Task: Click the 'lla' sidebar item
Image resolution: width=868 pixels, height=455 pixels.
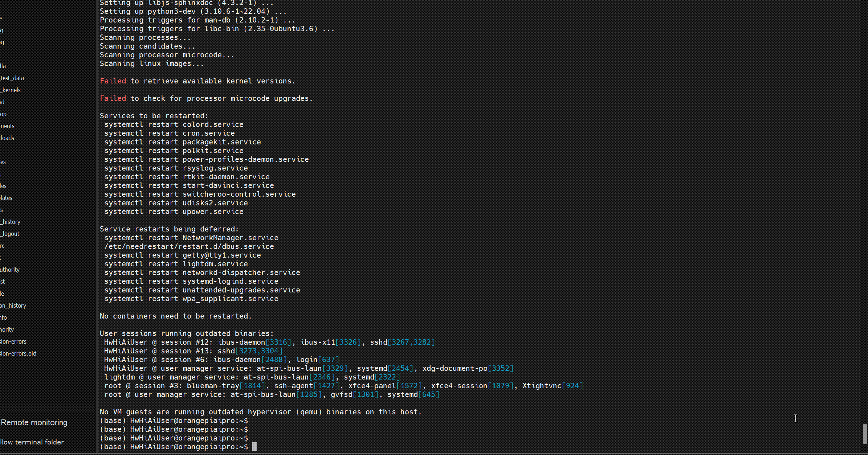Action: point(3,65)
